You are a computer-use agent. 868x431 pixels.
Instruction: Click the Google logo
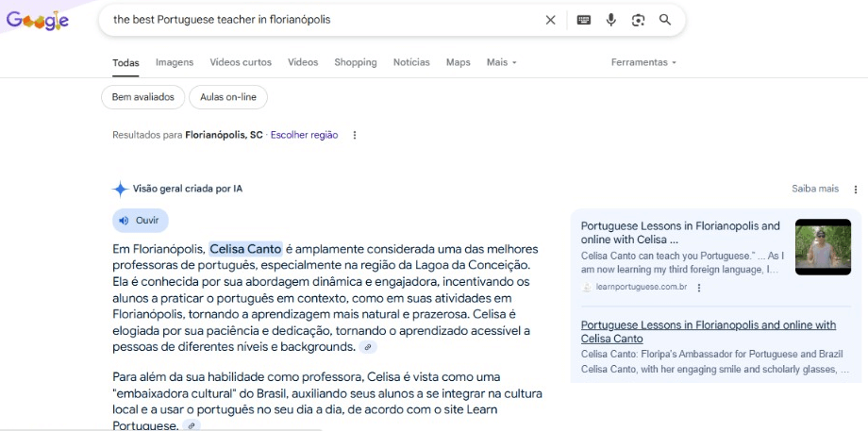[x=38, y=20]
